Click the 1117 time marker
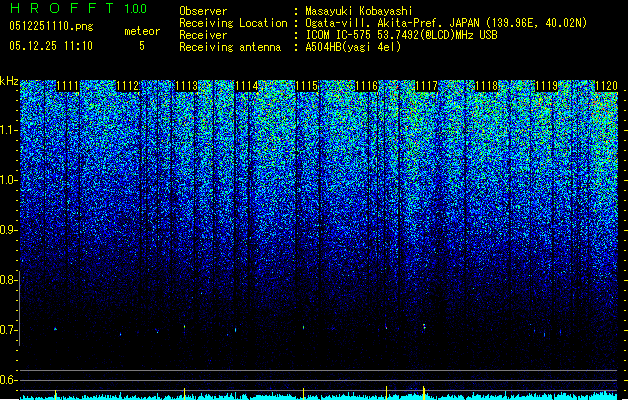The width and height of the screenshot is (629, 400). coord(426,86)
